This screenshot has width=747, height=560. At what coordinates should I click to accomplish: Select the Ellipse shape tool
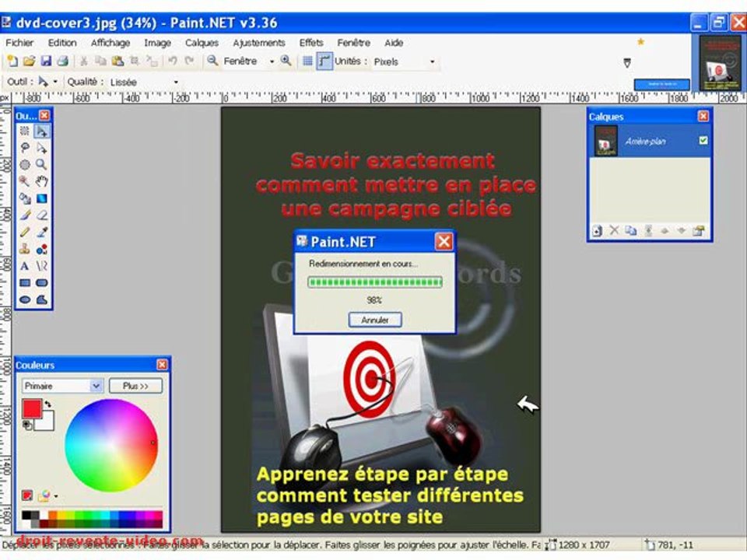25,299
